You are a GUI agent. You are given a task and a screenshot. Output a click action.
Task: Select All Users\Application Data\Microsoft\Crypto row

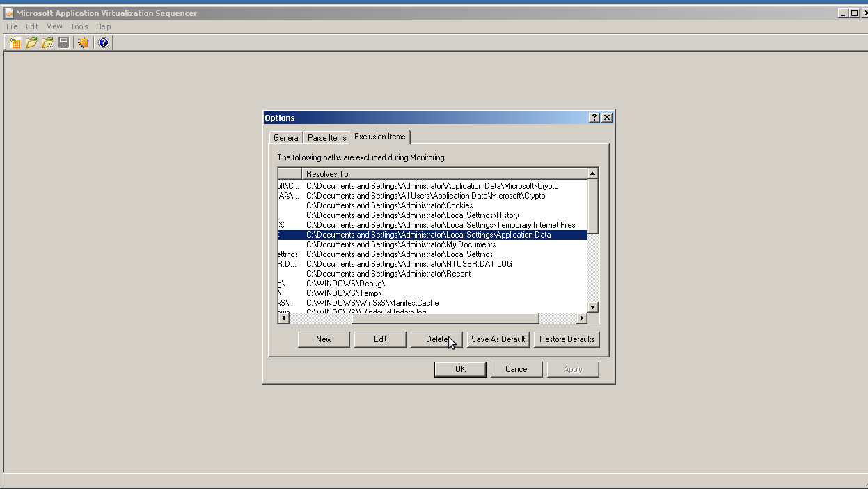[x=433, y=196]
